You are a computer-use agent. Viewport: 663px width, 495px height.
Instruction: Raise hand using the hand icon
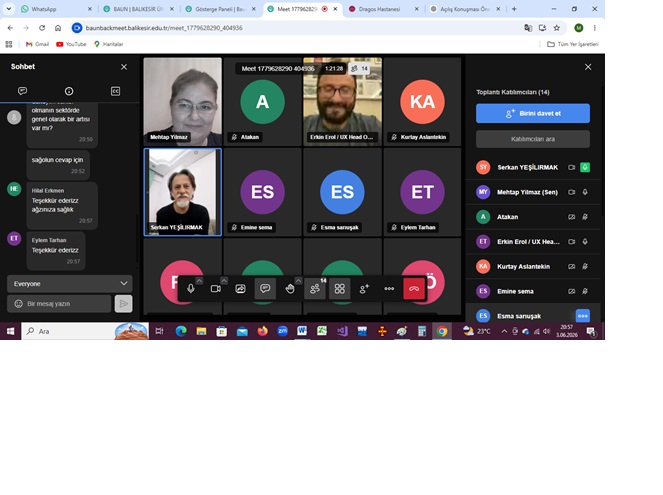tap(290, 289)
